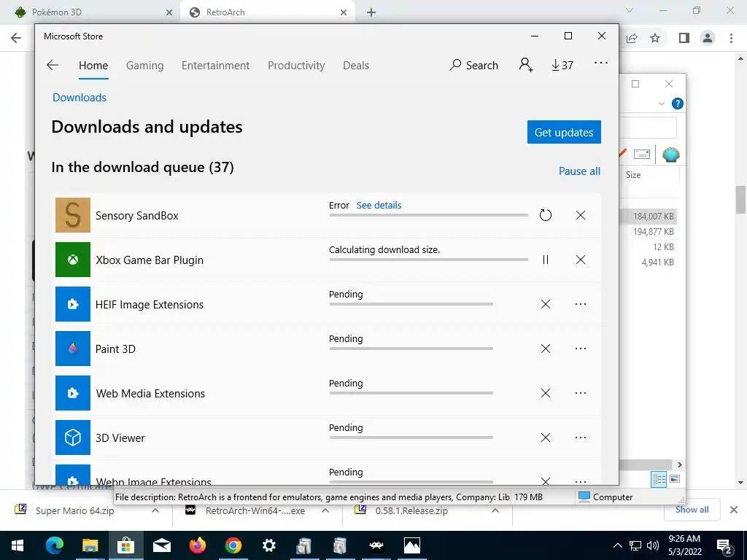This screenshot has width=747, height=560.
Task: Click the Downloads breadcrumb link
Action: coord(80,98)
